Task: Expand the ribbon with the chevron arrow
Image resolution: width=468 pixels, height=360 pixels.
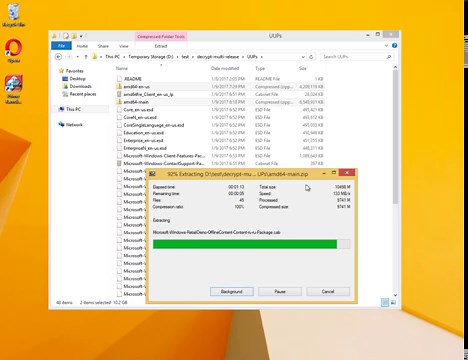Action: pyautogui.click(x=386, y=46)
